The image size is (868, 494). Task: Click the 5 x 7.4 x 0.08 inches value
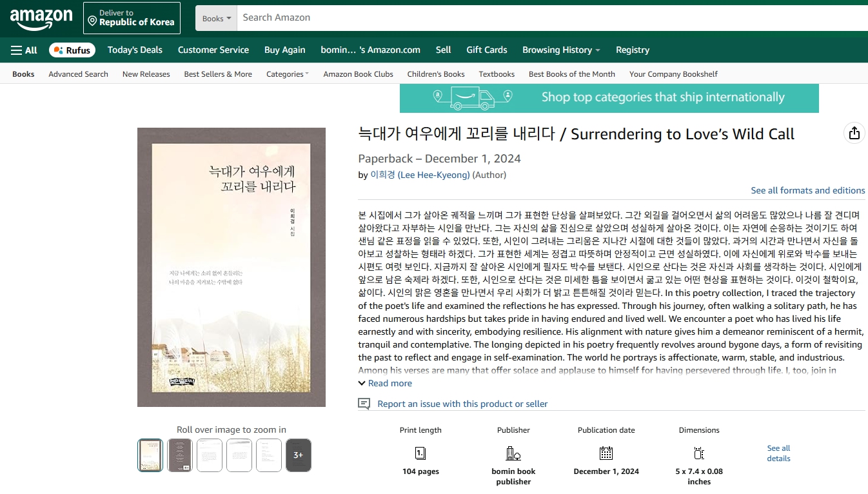[699, 477]
